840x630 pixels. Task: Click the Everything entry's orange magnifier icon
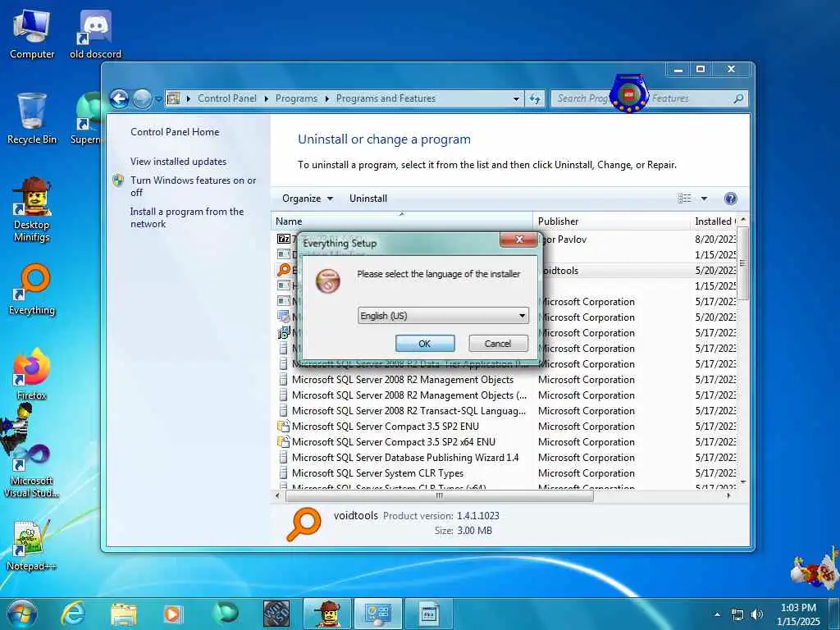point(283,270)
